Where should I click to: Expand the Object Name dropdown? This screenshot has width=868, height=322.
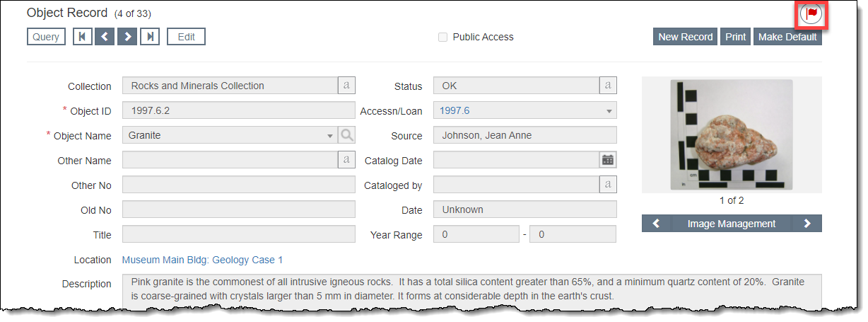pos(330,136)
